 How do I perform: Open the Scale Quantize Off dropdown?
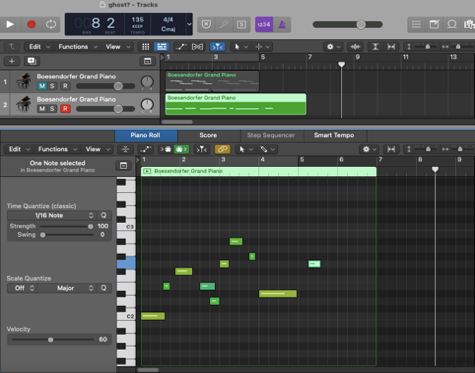[x=22, y=288]
